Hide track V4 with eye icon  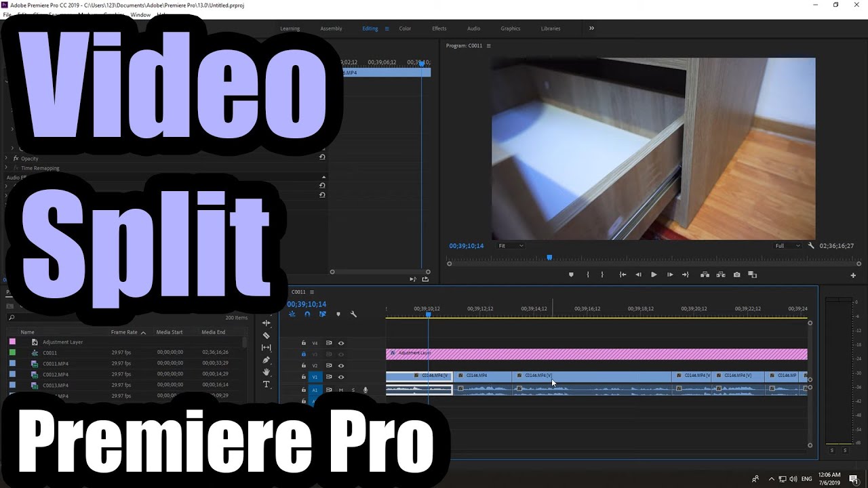[x=341, y=343]
